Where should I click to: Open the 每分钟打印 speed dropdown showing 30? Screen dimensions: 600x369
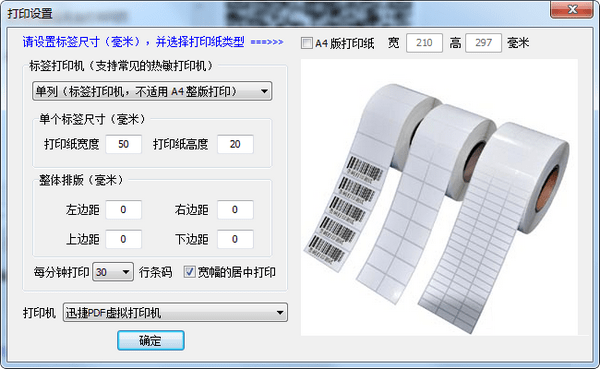pos(113,272)
